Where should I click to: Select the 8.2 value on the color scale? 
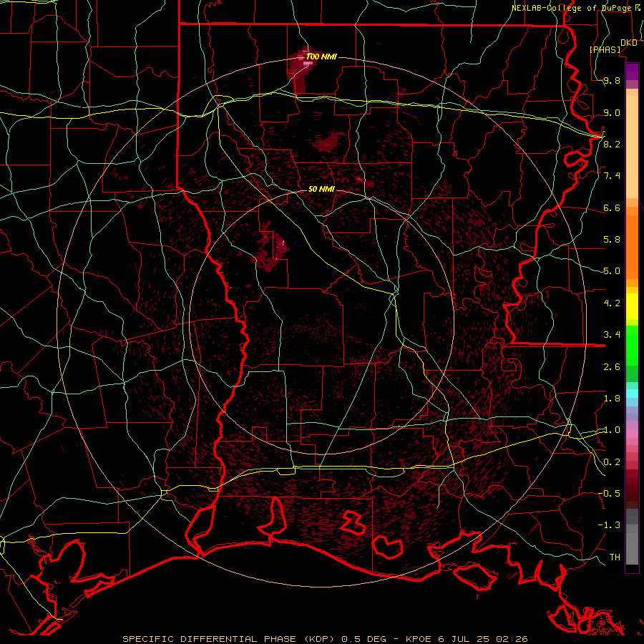click(x=612, y=144)
